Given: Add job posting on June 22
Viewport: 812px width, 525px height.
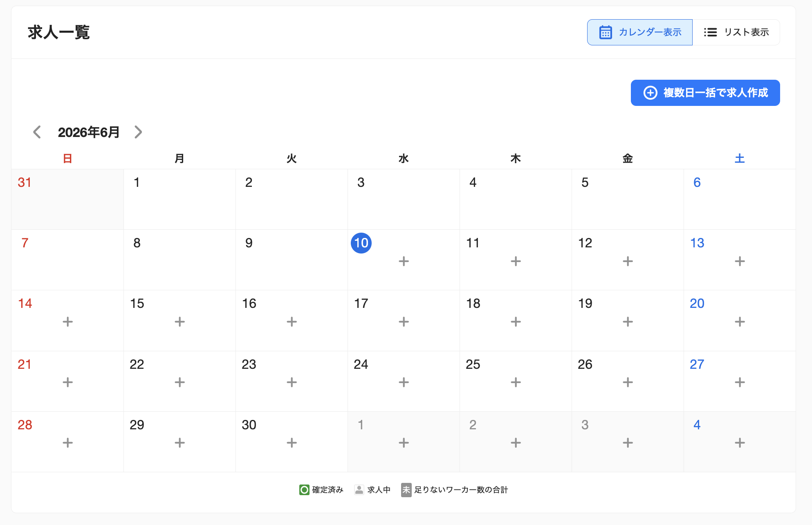Looking at the screenshot, I should pyautogui.click(x=179, y=382).
